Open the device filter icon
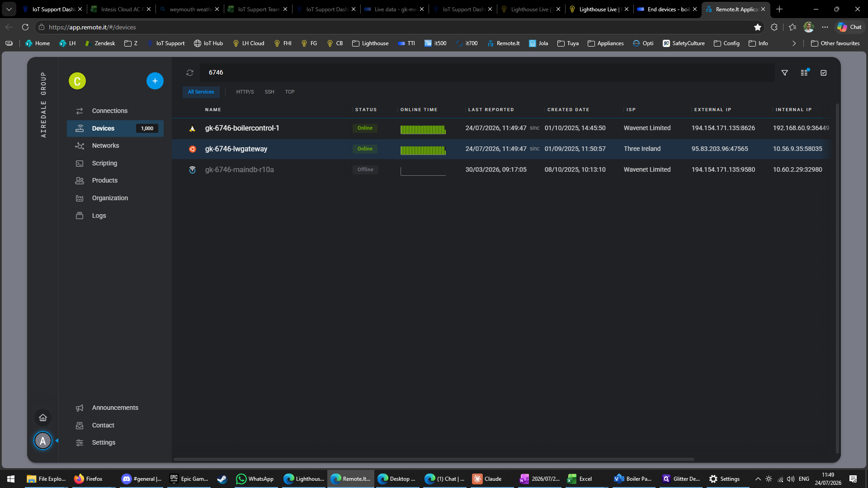868x488 pixels. 785,73
